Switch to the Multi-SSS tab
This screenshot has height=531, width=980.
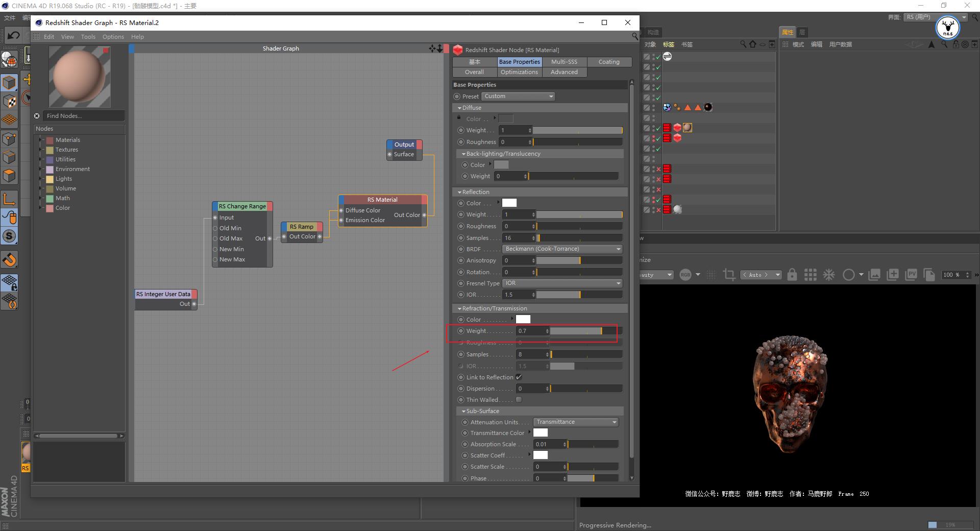coord(564,62)
